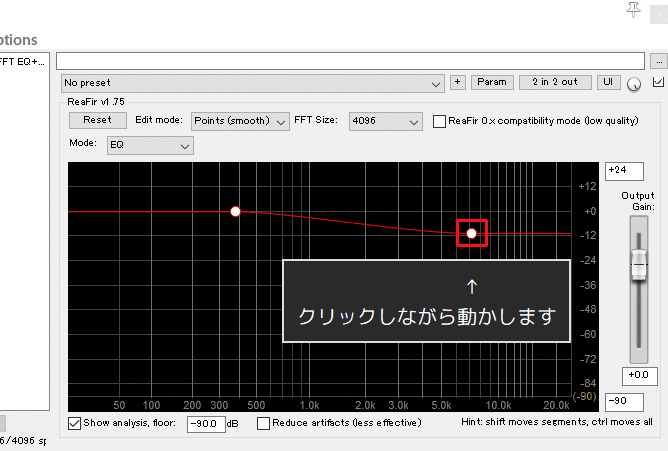Click the plus button beside preset dropdown
The height and width of the screenshot is (451, 668).
pyautogui.click(x=457, y=82)
